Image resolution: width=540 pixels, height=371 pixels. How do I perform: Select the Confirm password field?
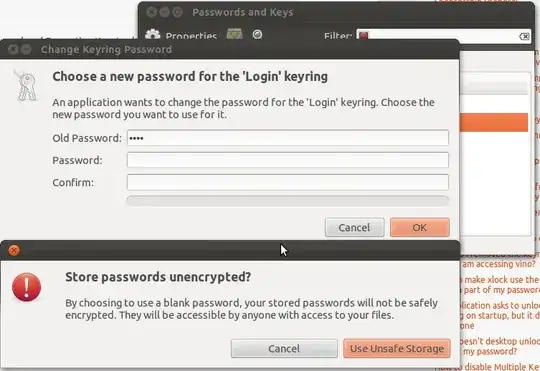pyautogui.click(x=288, y=182)
